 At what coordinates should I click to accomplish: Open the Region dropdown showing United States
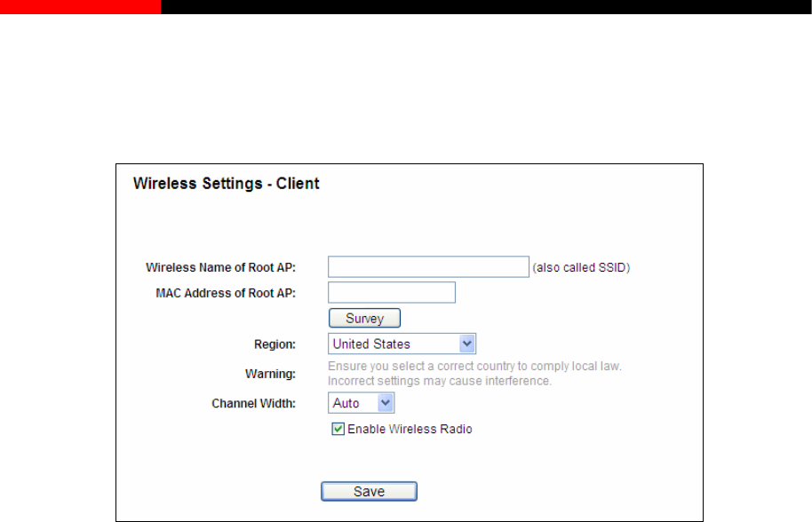coord(402,344)
